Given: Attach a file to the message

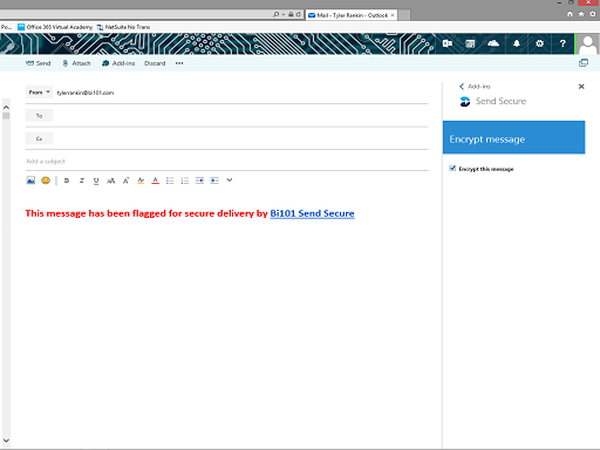Looking at the screenshot, I should coord(77,63).
